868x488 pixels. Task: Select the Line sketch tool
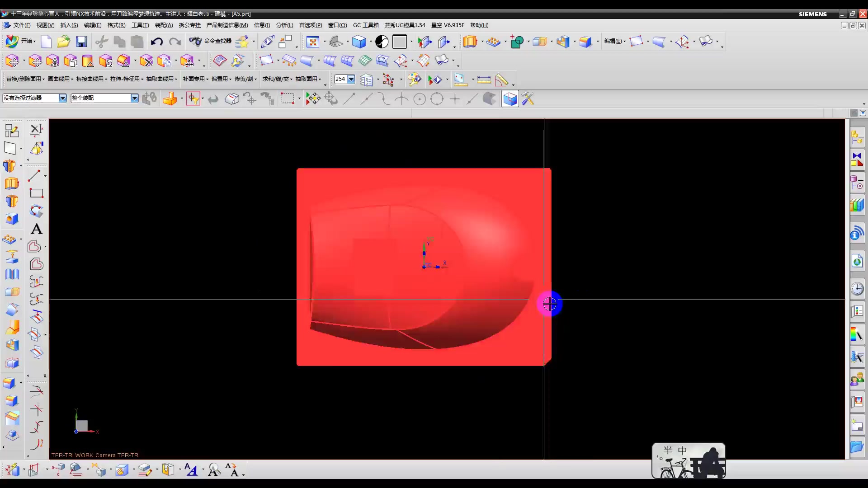tap(34, 175)
